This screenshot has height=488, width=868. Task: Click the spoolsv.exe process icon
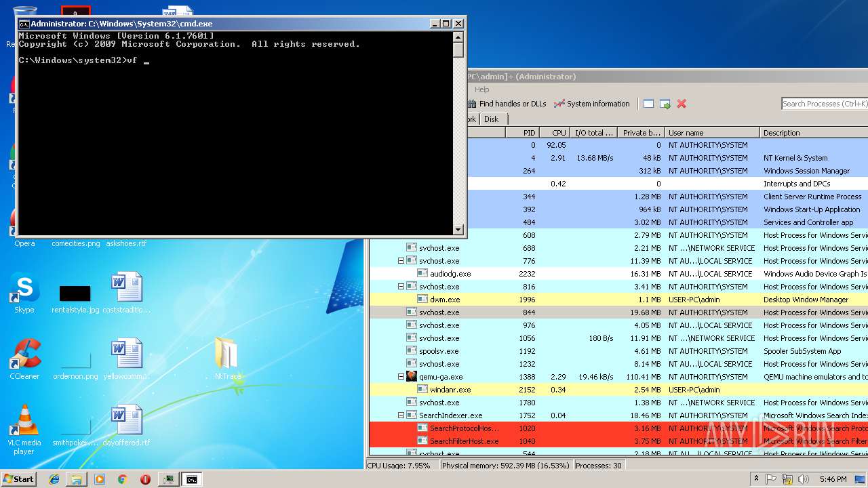tap(412, 351)
